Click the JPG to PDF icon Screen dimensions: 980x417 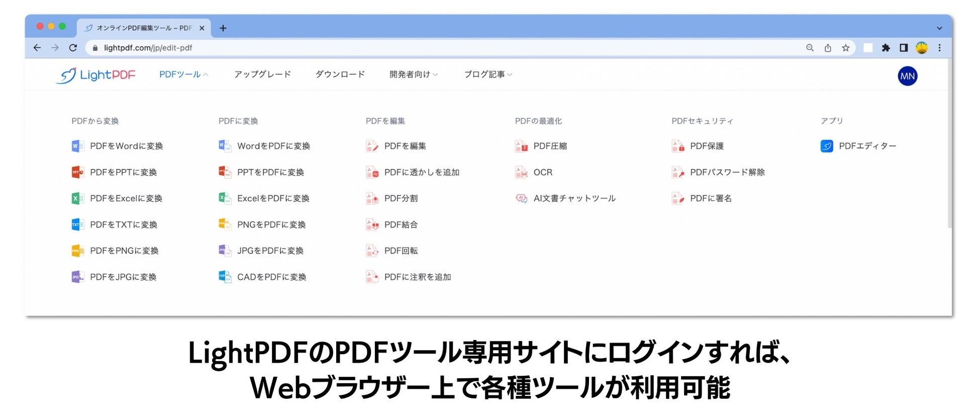tap(225, 251)
